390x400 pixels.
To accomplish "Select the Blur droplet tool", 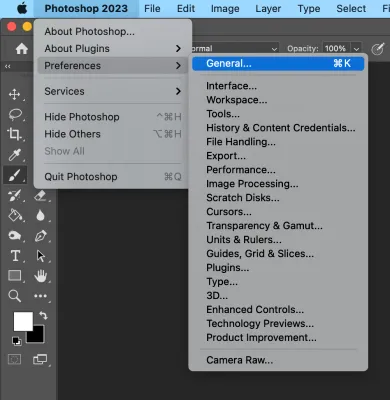I will point(40,215).
